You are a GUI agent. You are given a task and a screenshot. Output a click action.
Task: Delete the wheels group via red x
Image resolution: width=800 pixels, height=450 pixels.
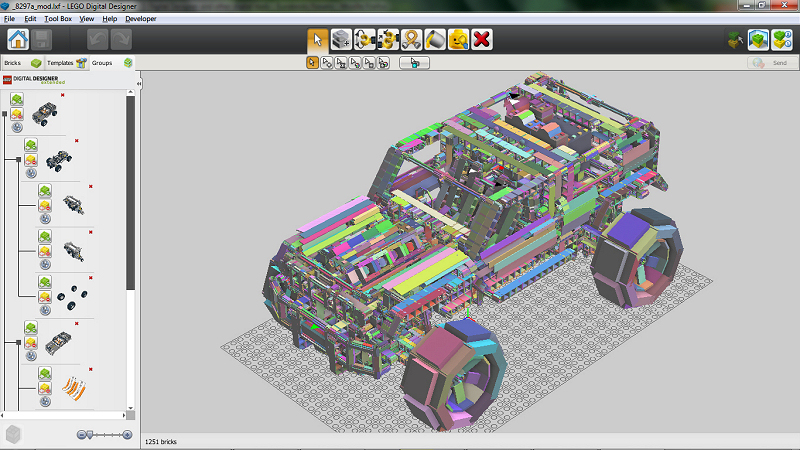coord(91,278)
